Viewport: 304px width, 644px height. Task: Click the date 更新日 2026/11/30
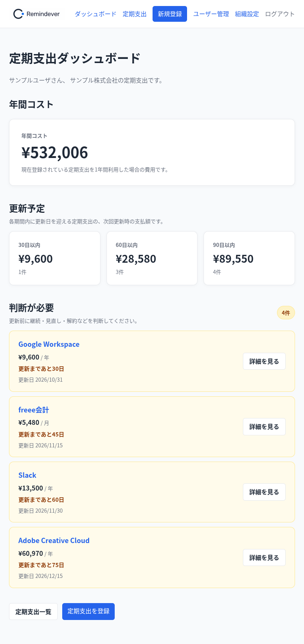point(40,511)
